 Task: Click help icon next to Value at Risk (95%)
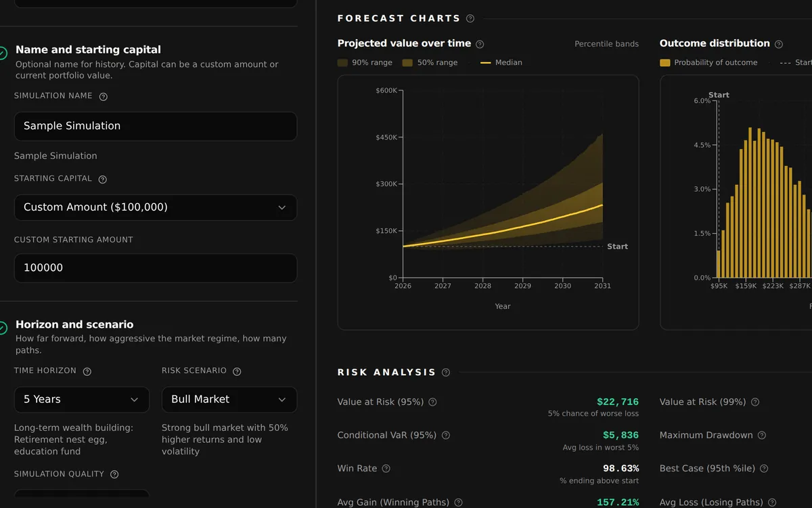tap(433, 402)
